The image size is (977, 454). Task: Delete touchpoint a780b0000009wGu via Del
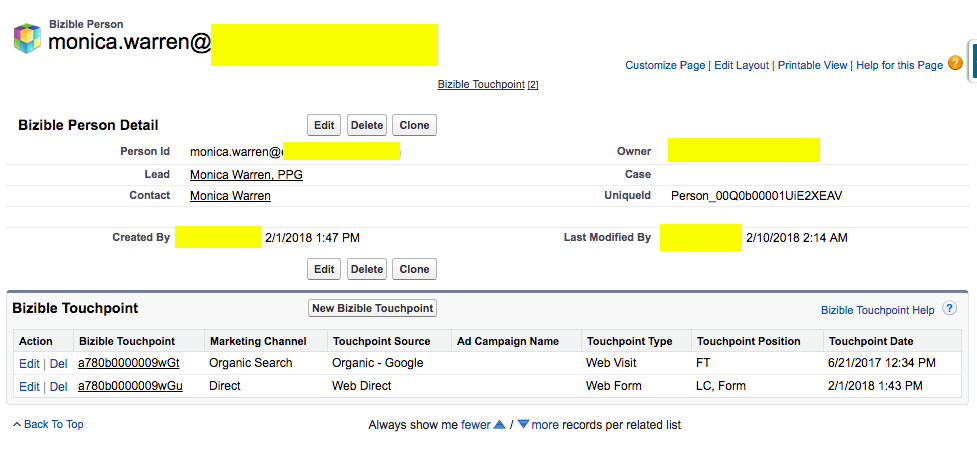[x=59, y=387]
